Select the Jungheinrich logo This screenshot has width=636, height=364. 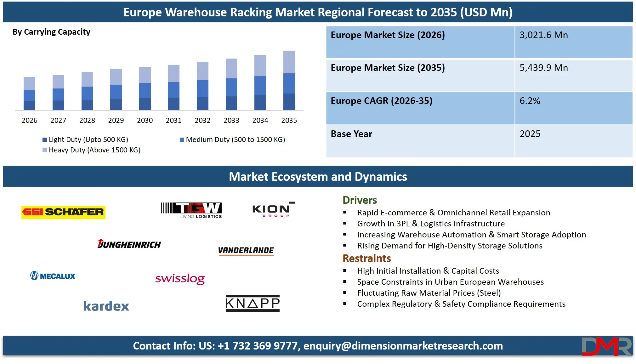pyautogui.click(x=129, y=244)
